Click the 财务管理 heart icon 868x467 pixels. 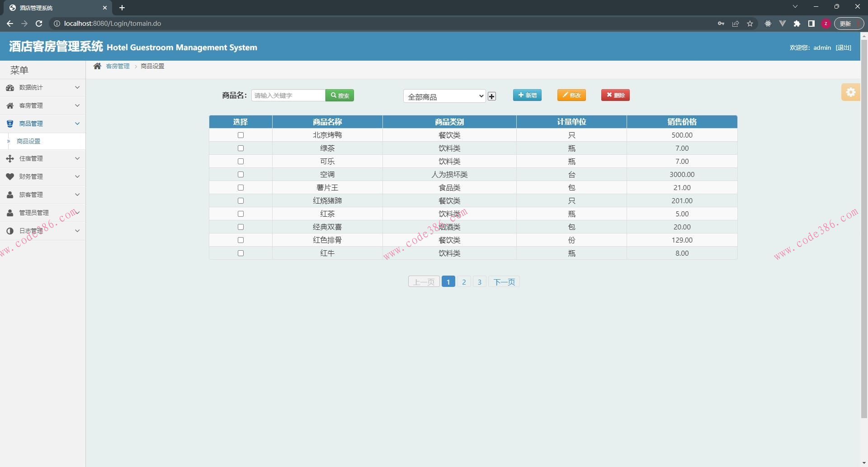tap(10, 176)
